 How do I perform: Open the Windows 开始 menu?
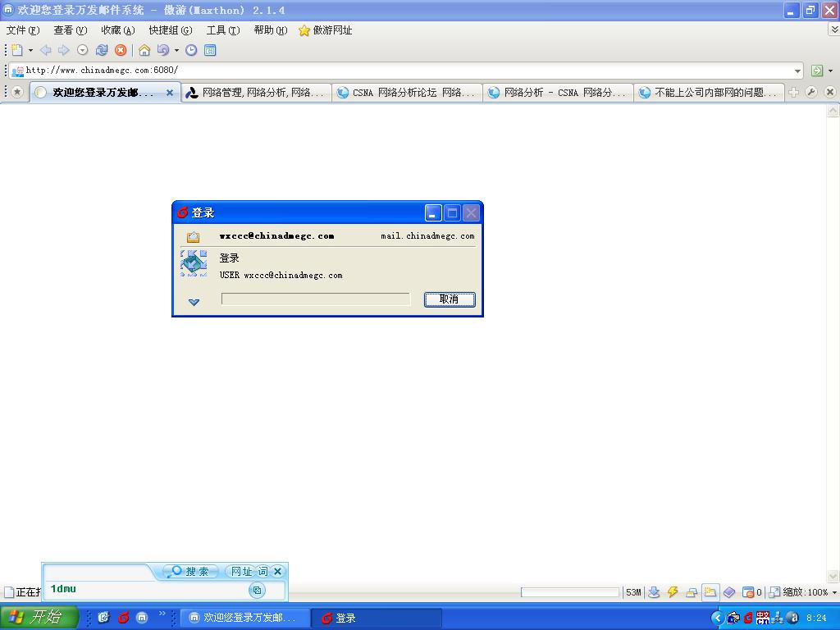(39, 618)
